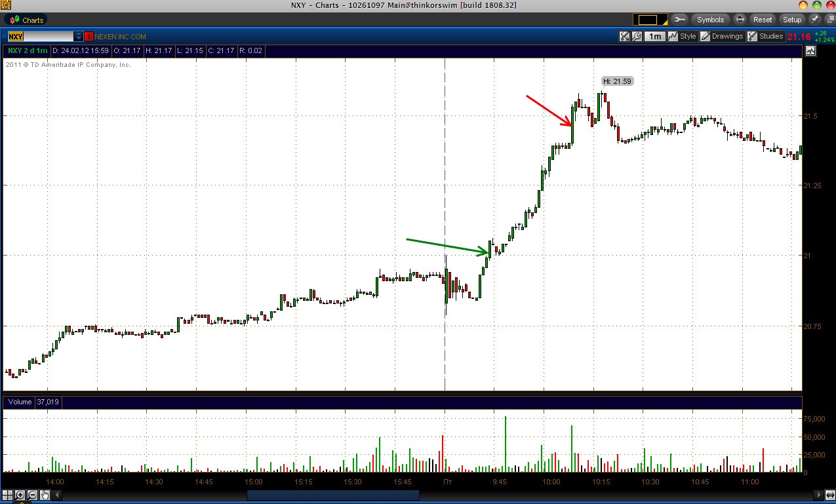The image size is (836, 504).
Task: Click the pin window icon
Action: [815, 20]
